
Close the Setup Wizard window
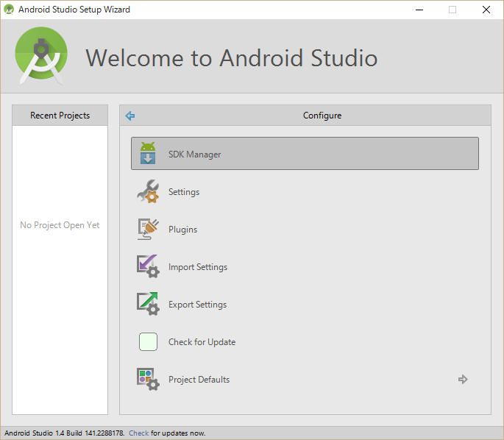[x=486, y=10]
